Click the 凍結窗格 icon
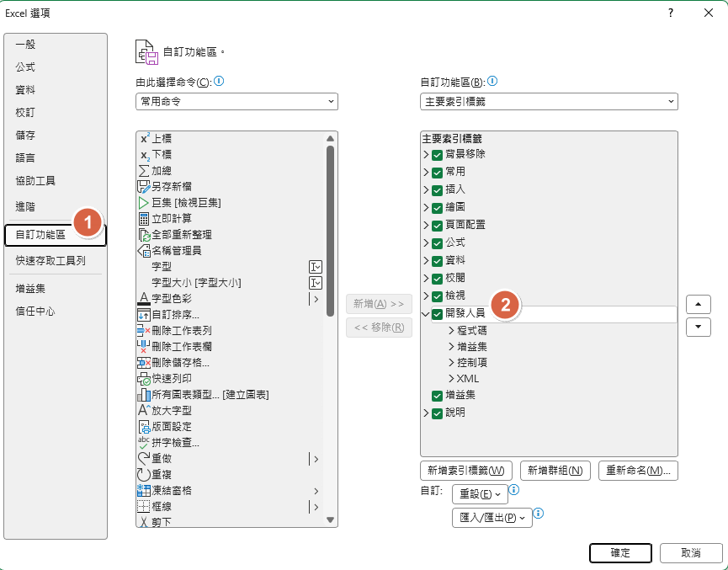The image size is (728, 570). (144, 491)
